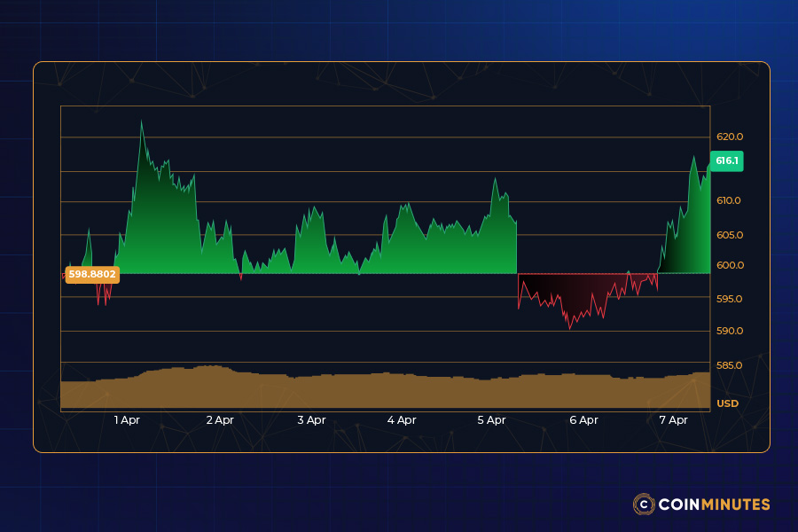Viewport: 798px width, 532px height.
Task: Click the 590.0 price axis label
Action: point(729,331)
